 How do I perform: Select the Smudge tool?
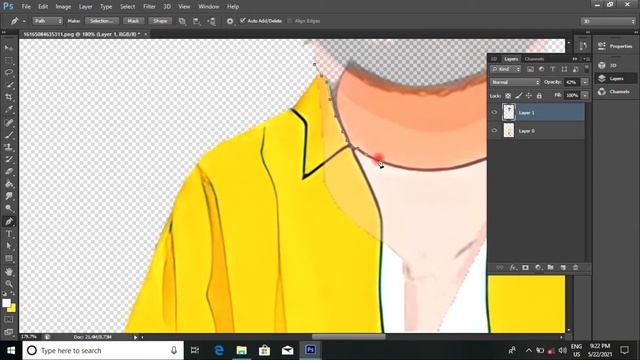(x=9, y=196)
